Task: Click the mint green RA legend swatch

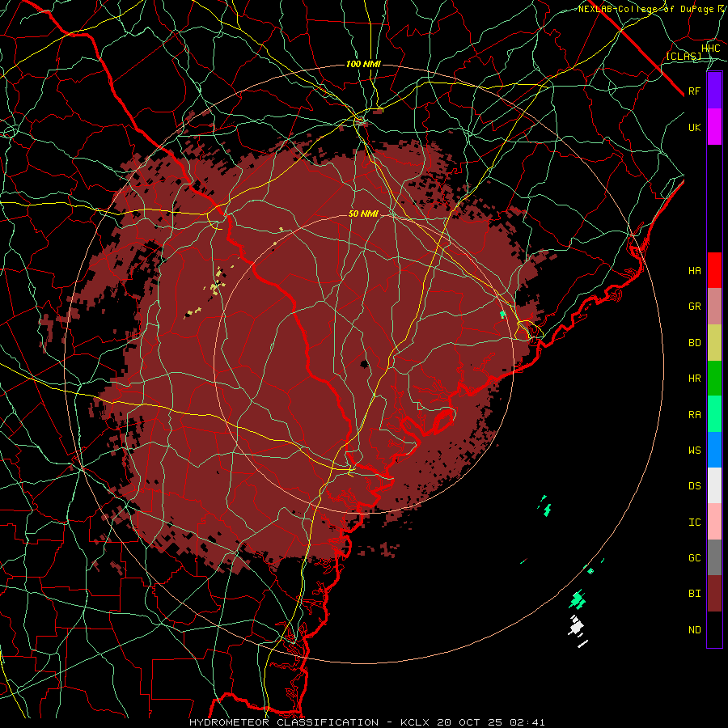Action: [x=714, y=414]
